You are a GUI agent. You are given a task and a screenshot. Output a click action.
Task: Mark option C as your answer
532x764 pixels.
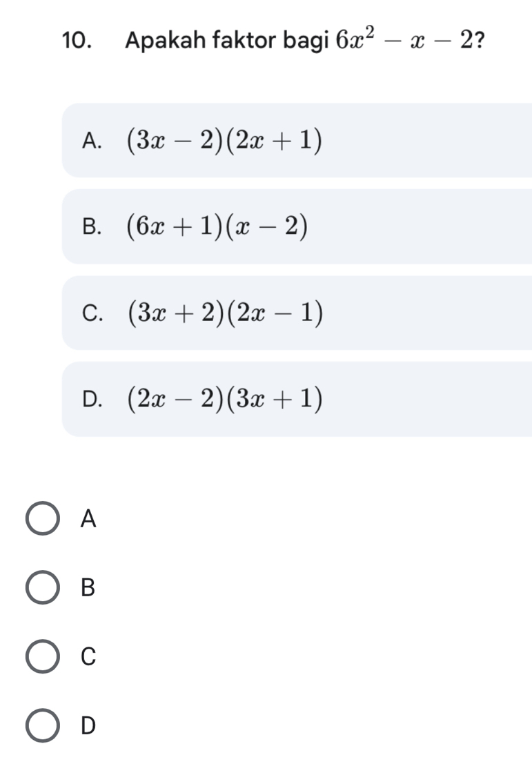[x=41, y=658]
